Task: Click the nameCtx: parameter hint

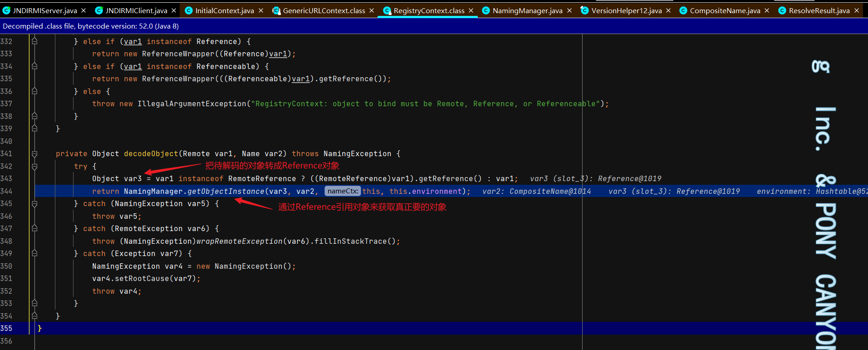Action: tap(343, 191)
